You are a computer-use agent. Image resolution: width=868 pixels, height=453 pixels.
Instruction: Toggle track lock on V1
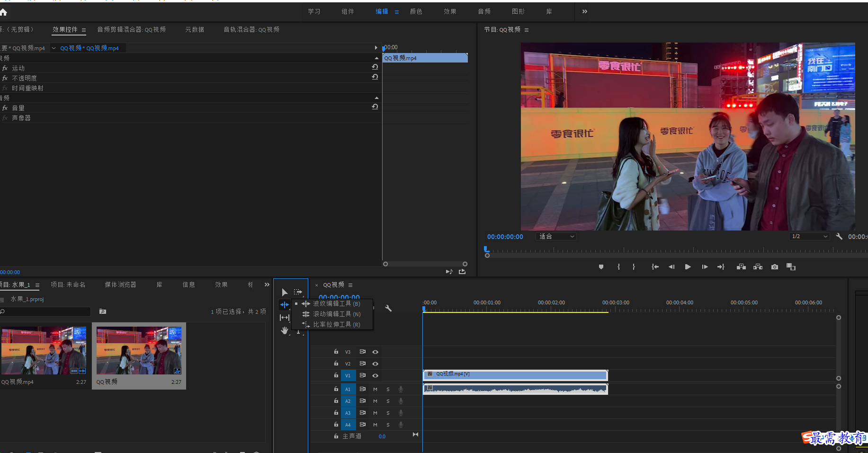(x=336, y=375)
